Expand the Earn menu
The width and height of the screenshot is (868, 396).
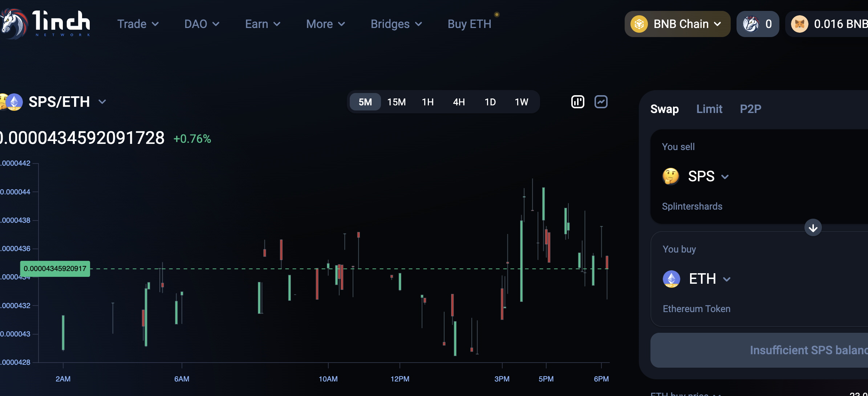263,24
